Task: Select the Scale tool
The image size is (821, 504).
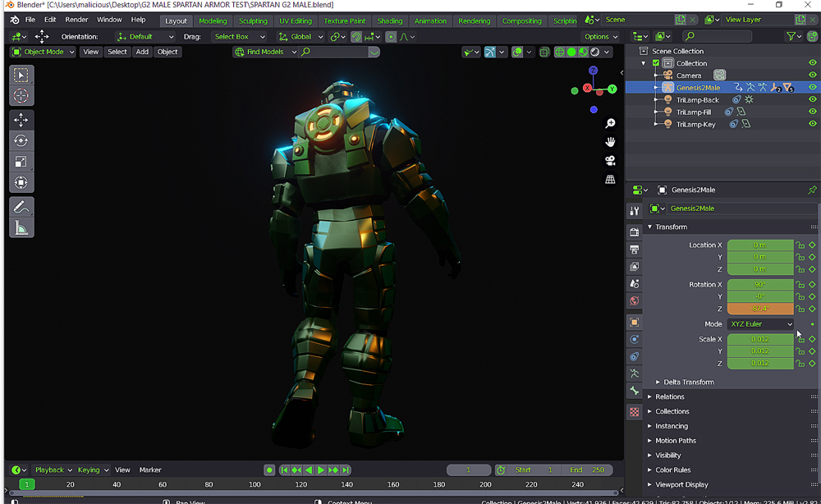Action: (21, 162)
